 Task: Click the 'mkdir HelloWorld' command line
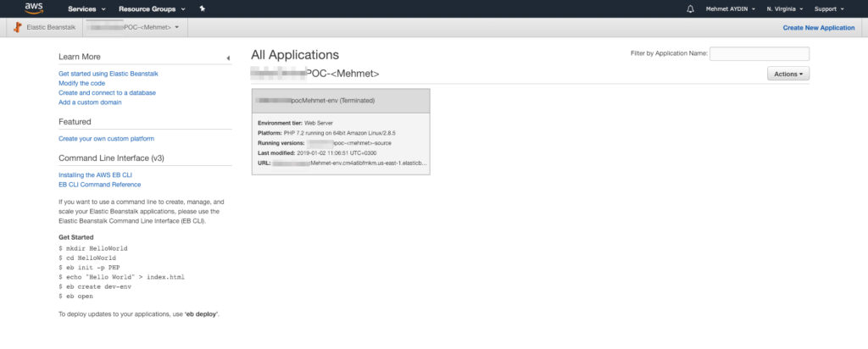click(93, 248)
